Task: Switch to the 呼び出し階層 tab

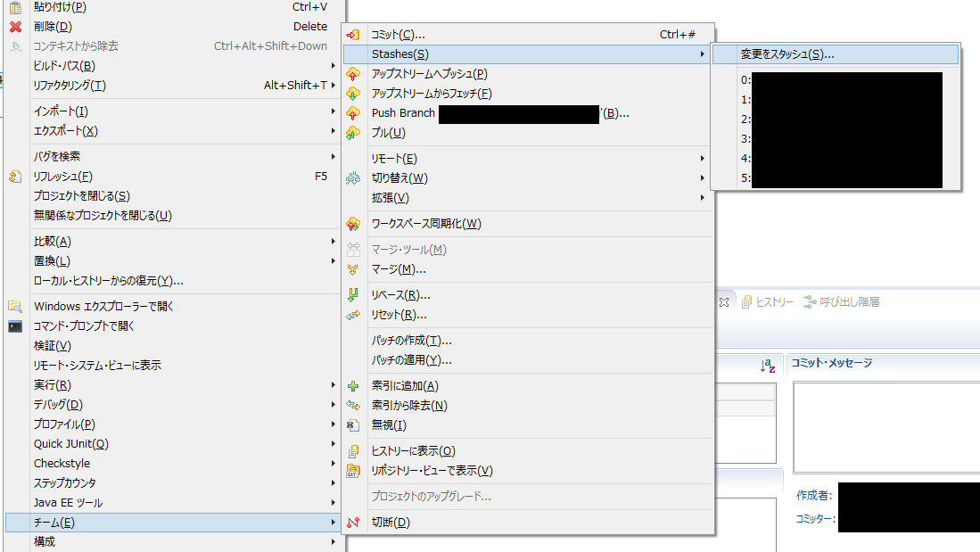Action: coord(841,302)
